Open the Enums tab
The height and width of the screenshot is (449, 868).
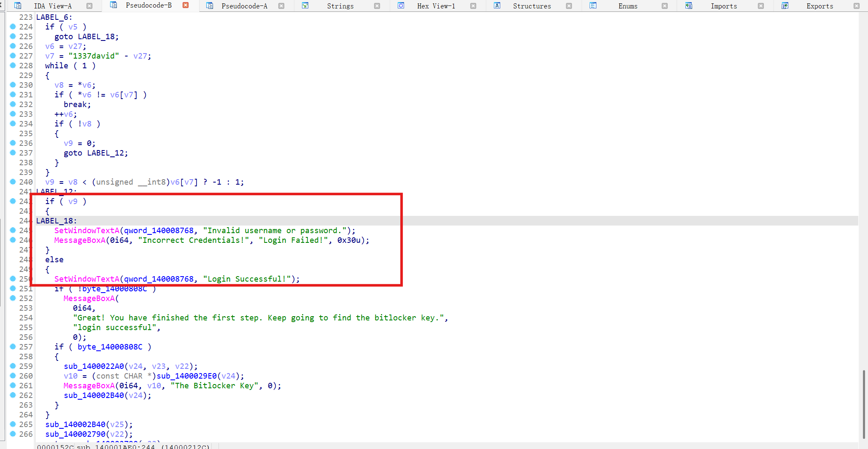[628, 6]
